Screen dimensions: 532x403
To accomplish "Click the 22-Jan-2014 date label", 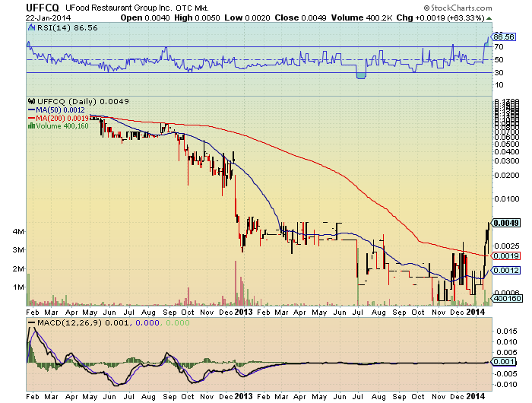I will point(48,18).
